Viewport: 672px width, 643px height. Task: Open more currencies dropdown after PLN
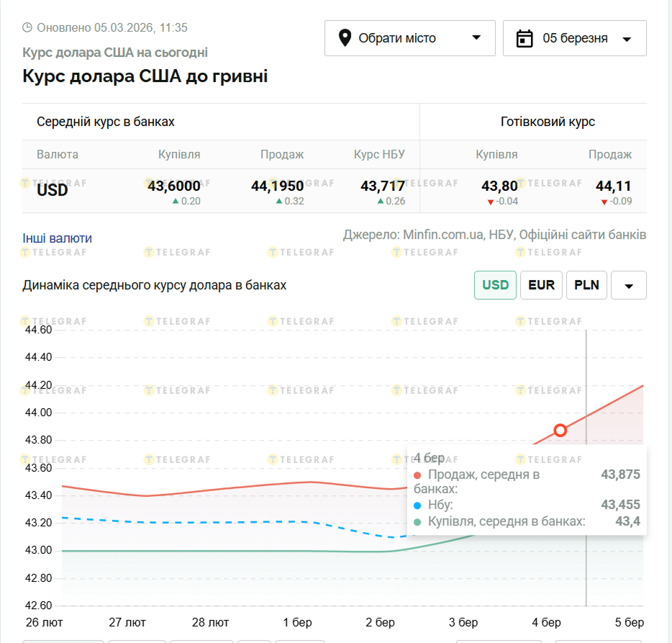click(628, 286)
